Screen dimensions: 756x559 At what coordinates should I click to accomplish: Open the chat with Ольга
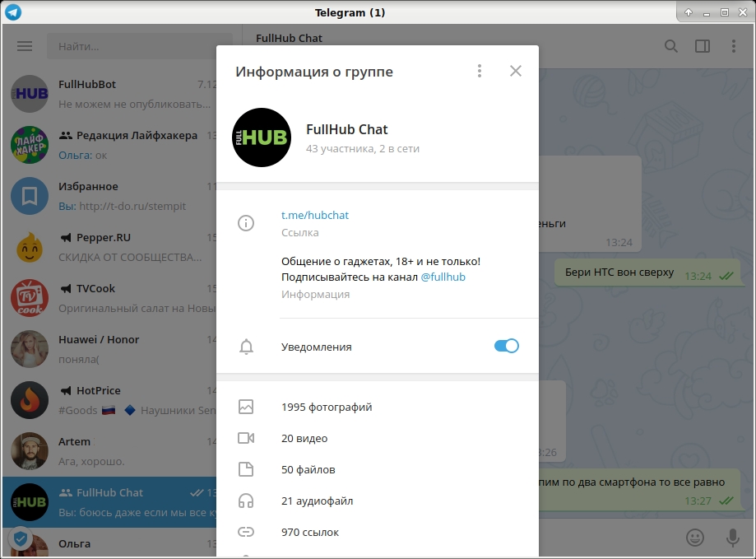click(x=110, y=543)
